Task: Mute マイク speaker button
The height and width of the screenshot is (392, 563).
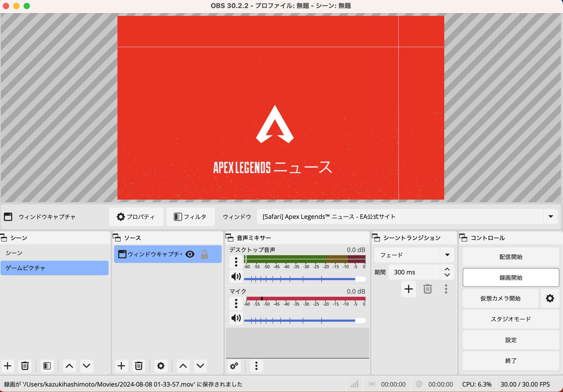Action: pos(236,318)
